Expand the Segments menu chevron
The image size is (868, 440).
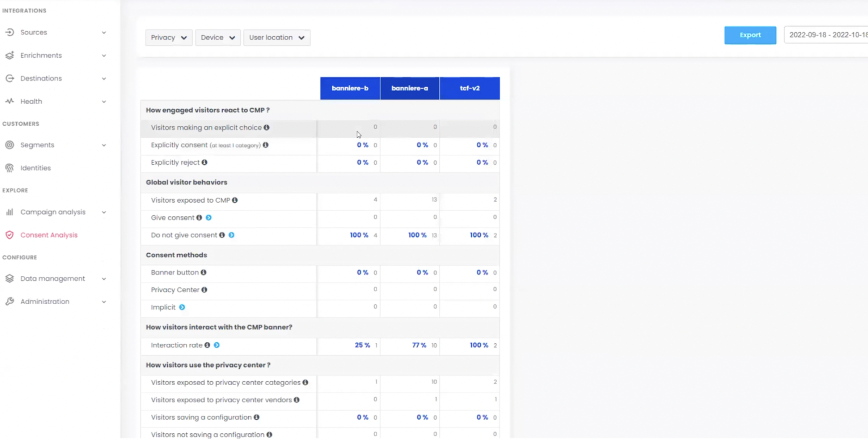(x=104, y=145)
